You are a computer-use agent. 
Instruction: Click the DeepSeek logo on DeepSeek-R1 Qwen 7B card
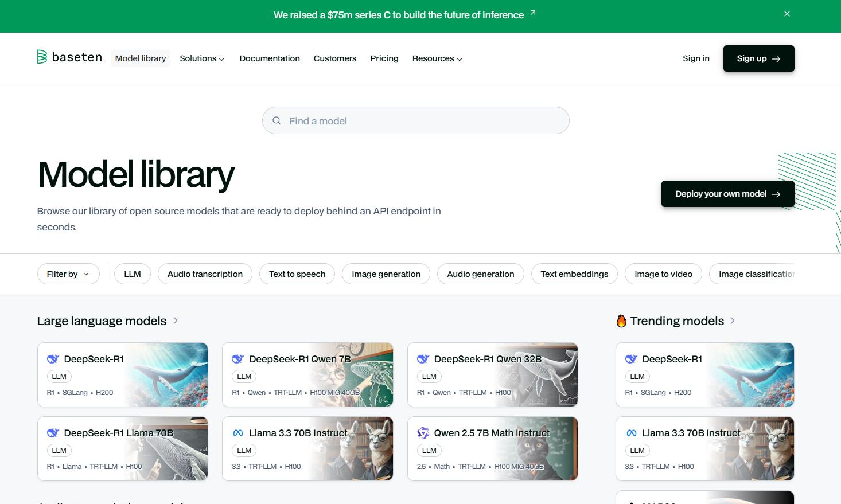[x=237, y=359]
